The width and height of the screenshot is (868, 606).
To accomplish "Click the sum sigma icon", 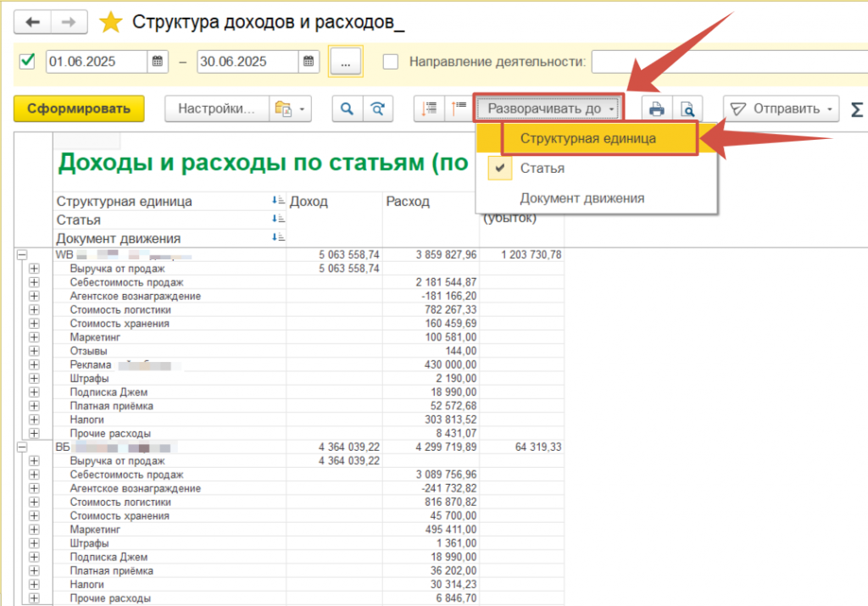I will coord(857,108).
